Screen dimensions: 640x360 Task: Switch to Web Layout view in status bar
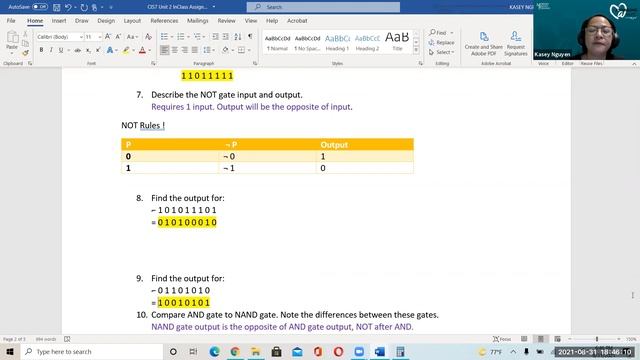point(558,339)
